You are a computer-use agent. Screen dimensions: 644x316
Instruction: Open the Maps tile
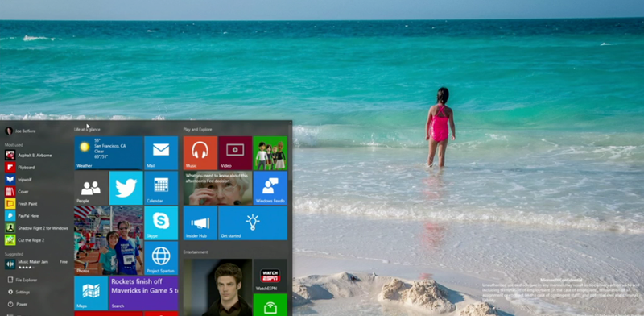point(91,293)
